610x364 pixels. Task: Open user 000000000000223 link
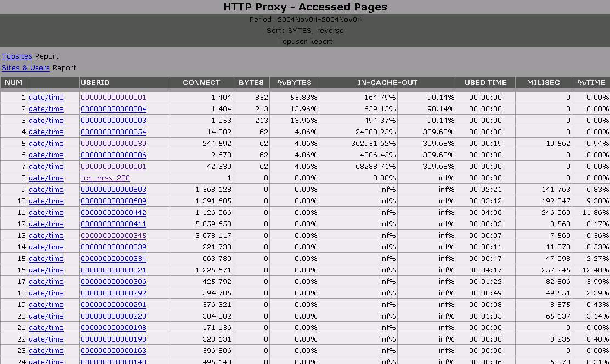pos(114,316)
